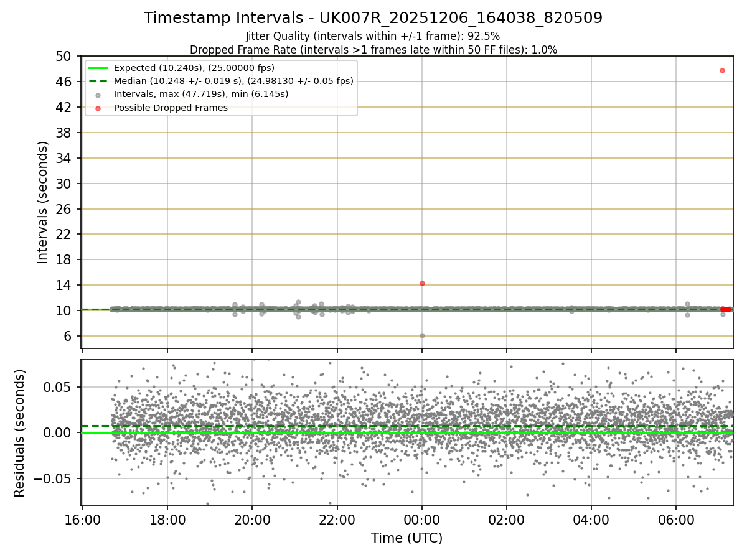This screenshot has width=747, height=560.
Task: Click the '46' y-axis tick label
Action: coord(64,82)
